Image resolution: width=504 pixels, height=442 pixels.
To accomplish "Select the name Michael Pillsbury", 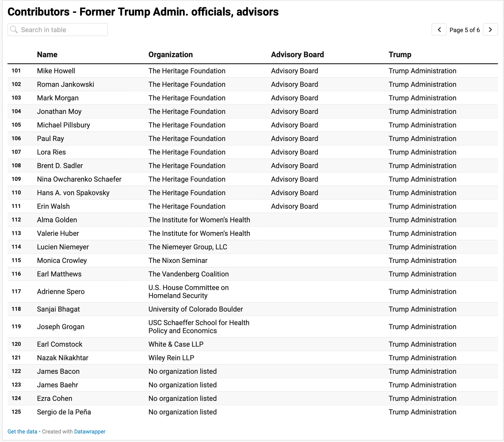I will coord(63,125).
